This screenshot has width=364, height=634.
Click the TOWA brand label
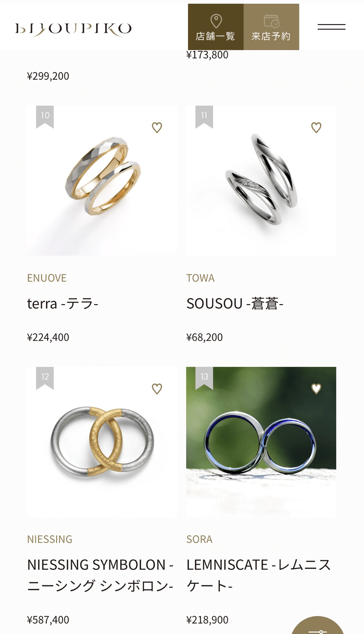point(200,278)
